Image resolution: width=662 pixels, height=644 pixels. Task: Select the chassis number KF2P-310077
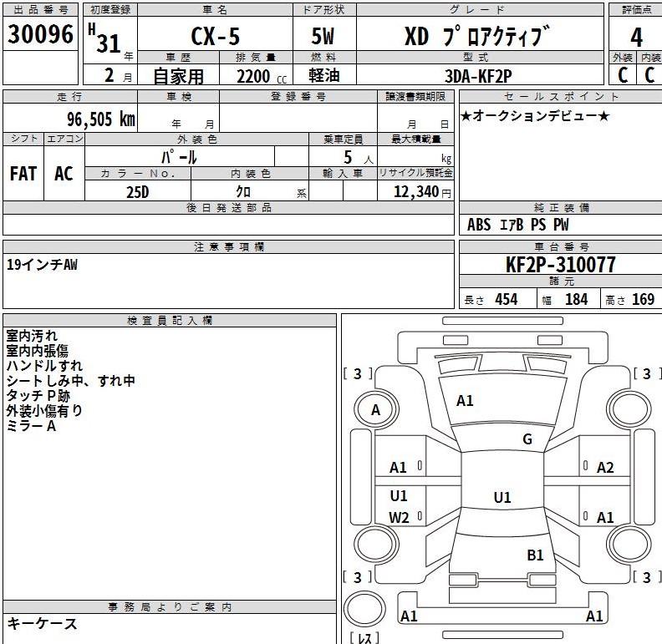(560, 265)
